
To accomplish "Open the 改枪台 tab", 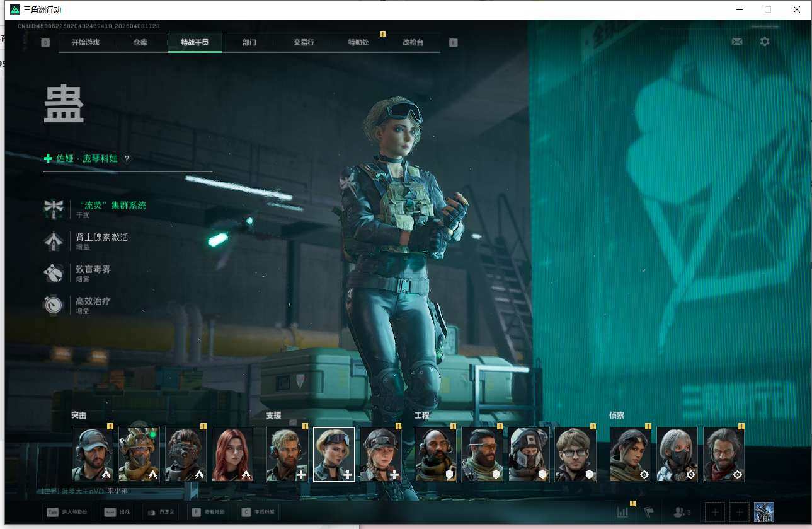I will pos(413,43).
